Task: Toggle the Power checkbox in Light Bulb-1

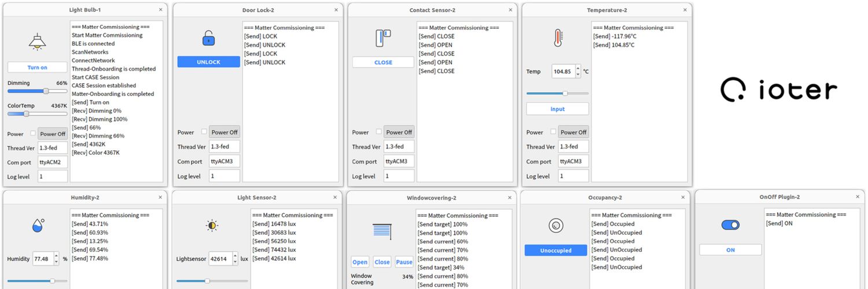Action: coord(32,134)
